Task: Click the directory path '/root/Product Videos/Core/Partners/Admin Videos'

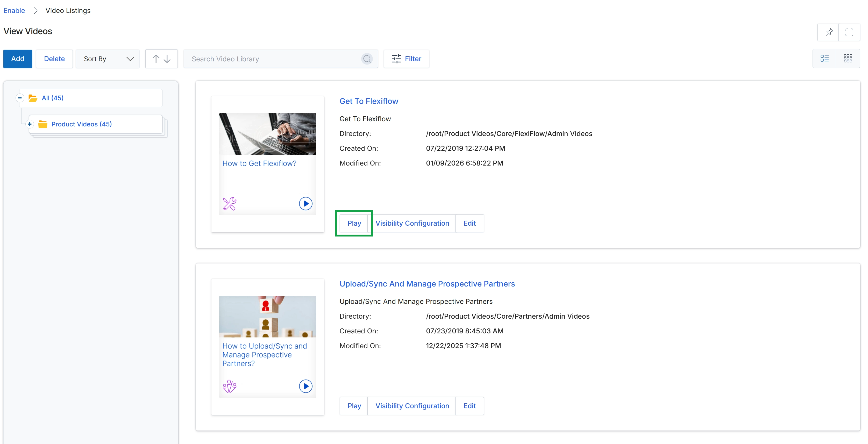Action: click(508, 316)
